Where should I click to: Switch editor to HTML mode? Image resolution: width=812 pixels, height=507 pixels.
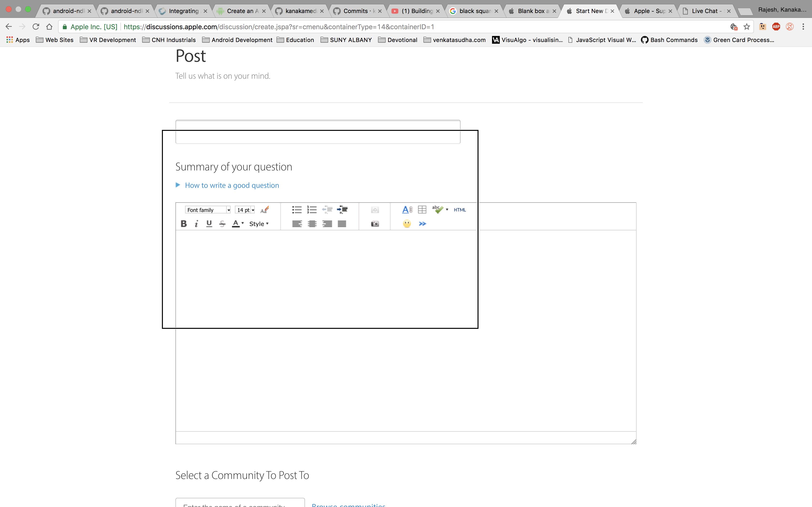460,210
